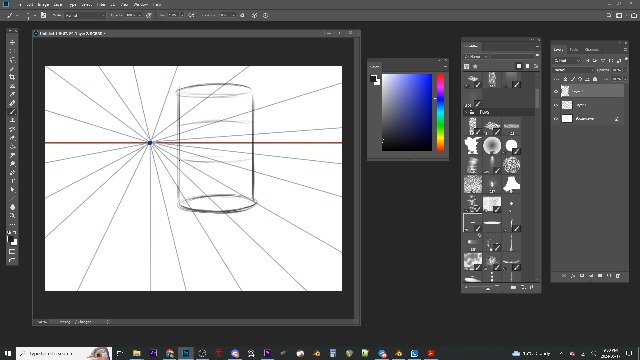Open the Edit Toolbar three-dots icon
640x360 pixels.
12,224
